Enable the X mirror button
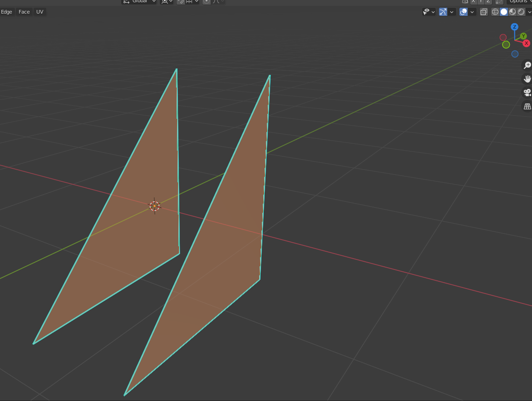Image resolution: width=532 pixels, height=401 pixels. pyautogui.click(x=473, y=2)
